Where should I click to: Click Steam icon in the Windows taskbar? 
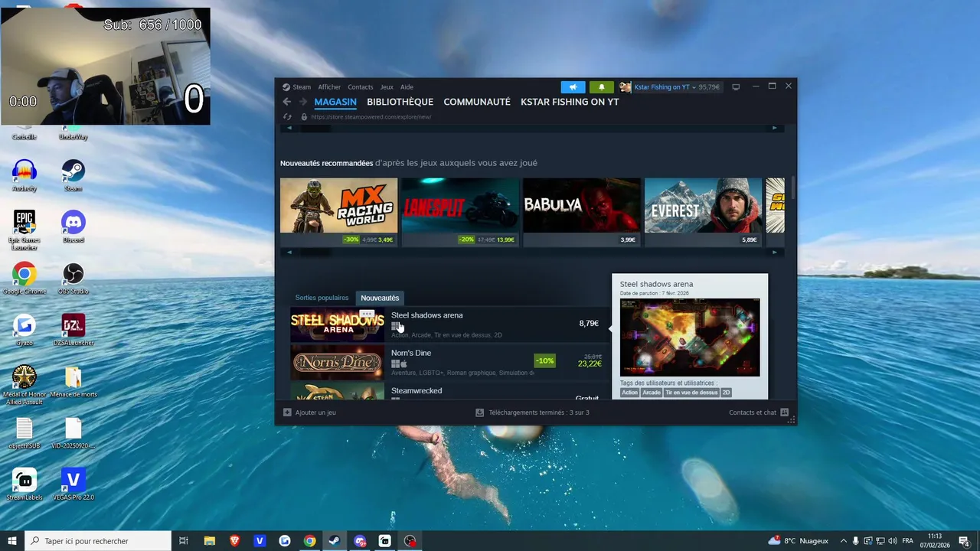click(335, 541)
